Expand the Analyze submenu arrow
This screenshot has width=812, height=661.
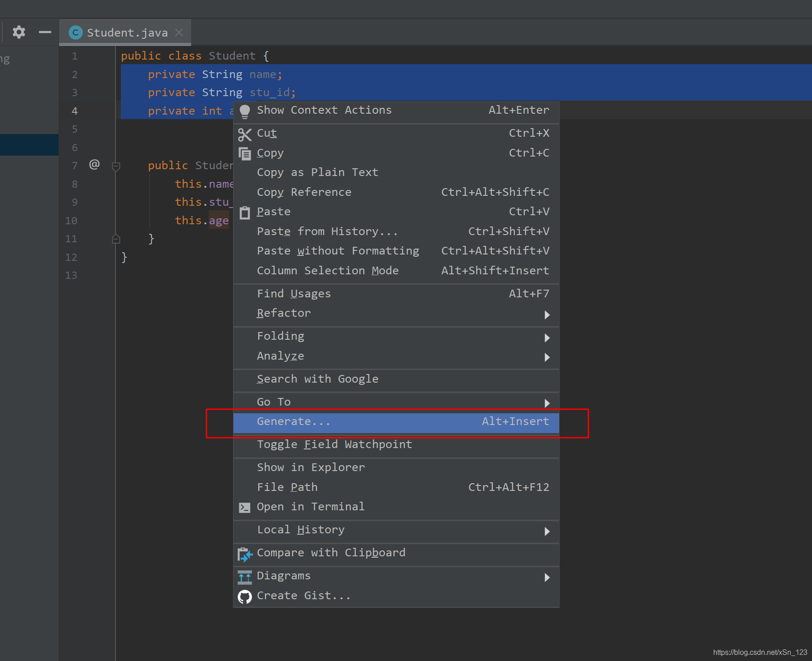point(547,357)
